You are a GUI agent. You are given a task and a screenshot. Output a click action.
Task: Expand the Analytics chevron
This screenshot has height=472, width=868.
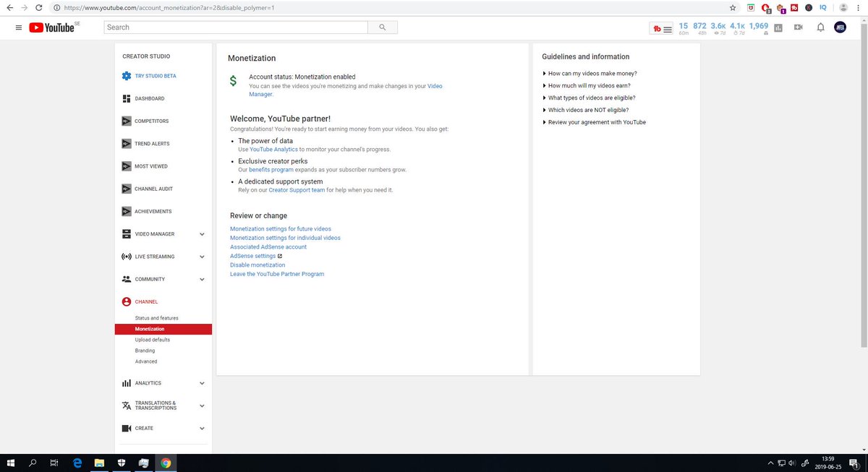[202, 383]
